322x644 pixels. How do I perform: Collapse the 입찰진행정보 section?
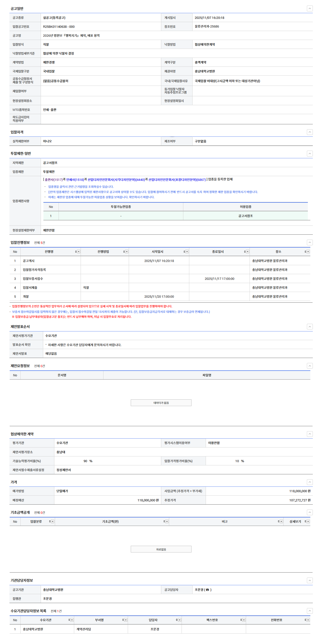[310, 243]
